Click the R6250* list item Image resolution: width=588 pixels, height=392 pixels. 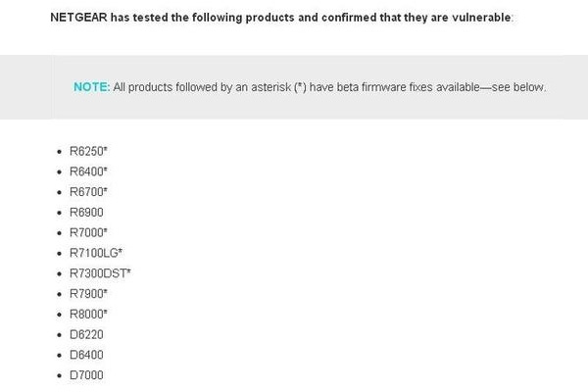pos(88,151)
